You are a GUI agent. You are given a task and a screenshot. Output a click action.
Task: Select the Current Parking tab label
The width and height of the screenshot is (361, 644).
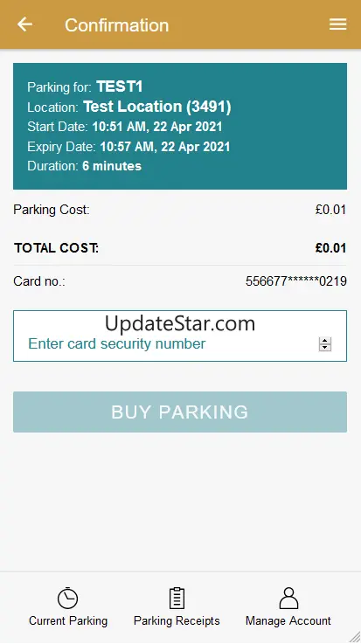(x=68, y=620)
